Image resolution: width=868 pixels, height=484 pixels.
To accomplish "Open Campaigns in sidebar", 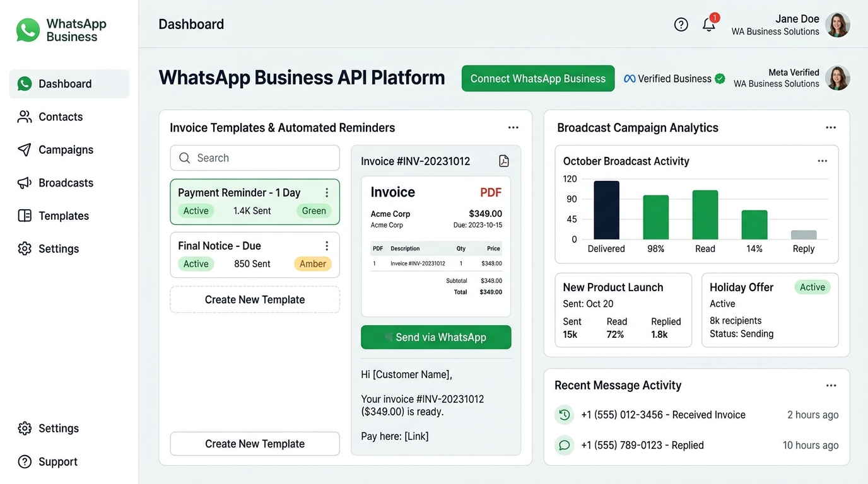I will [69, 149].
